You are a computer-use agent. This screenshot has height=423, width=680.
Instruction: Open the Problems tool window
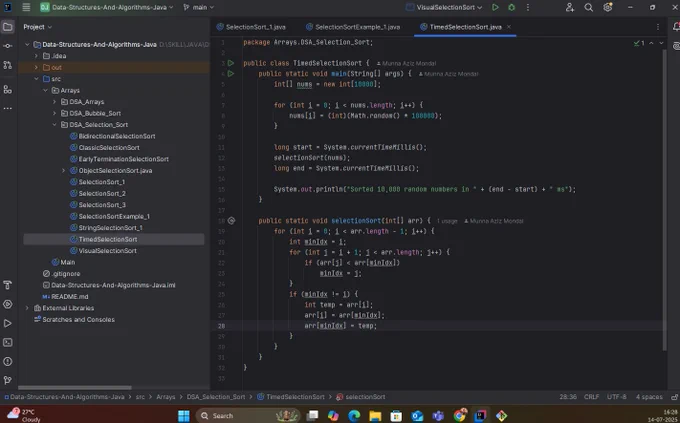[7, 361]
